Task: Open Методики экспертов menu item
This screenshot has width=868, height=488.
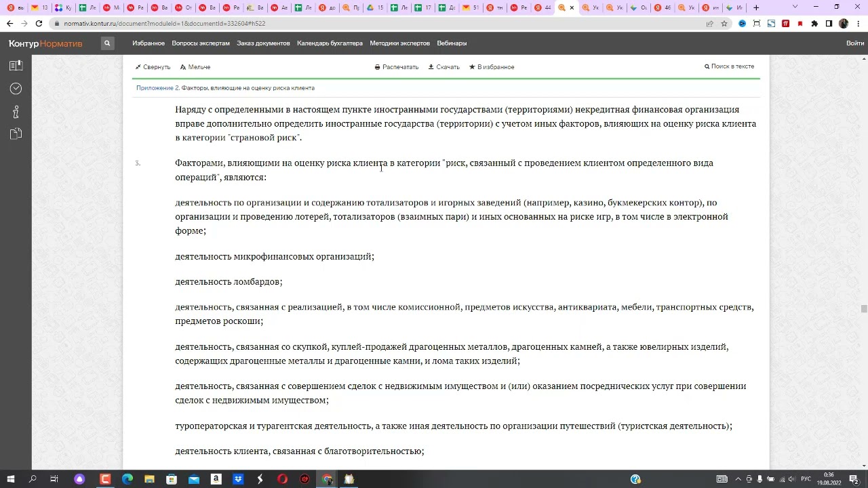Action: [x=399, y=43]
